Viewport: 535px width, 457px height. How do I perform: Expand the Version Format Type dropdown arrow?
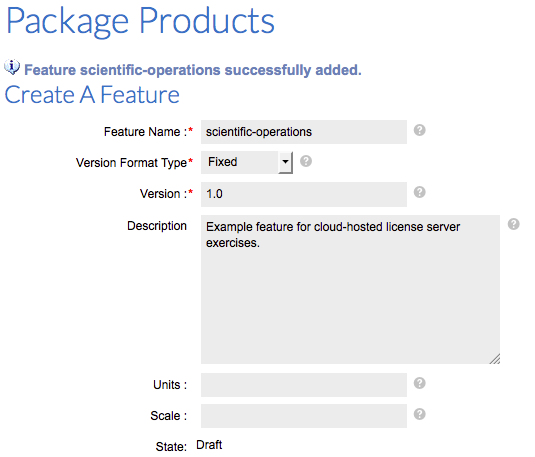pos(285,162)
